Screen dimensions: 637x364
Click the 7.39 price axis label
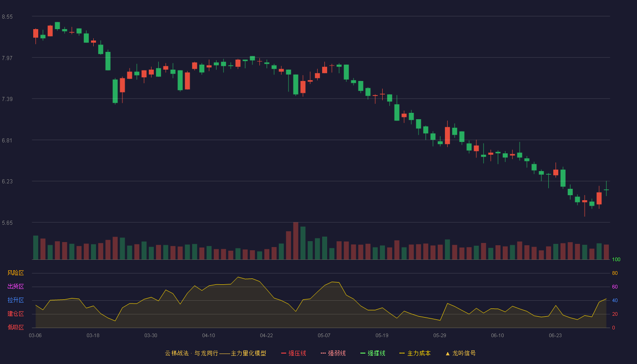[7, 99]
